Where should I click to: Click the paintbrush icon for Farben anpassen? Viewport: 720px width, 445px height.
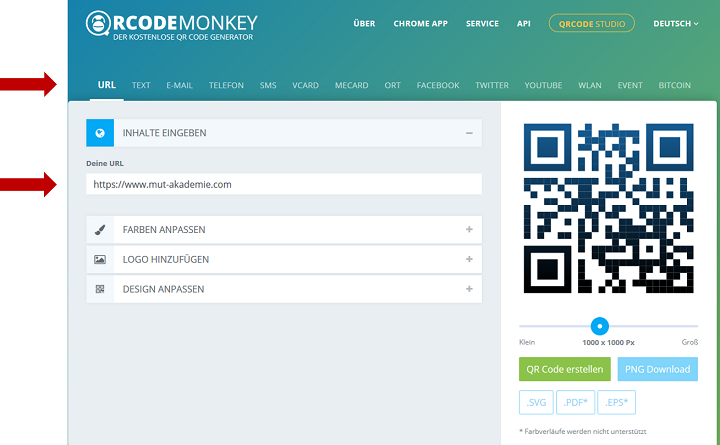[x=100, y=230]
